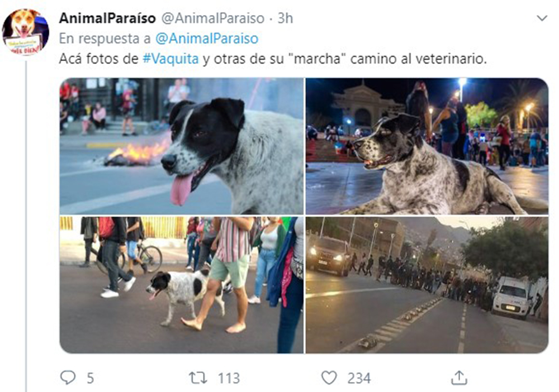
Task: Click the tweet text about camino al veterinario
Action: (x=273, y=59)
